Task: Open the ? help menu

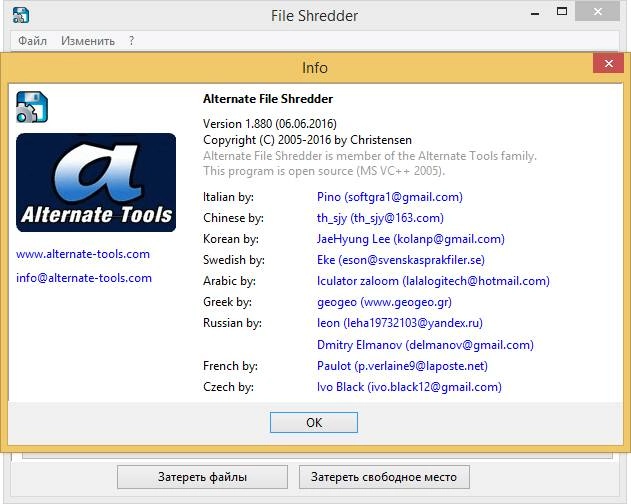Action: pyautogui.click(x=132, y=41)
